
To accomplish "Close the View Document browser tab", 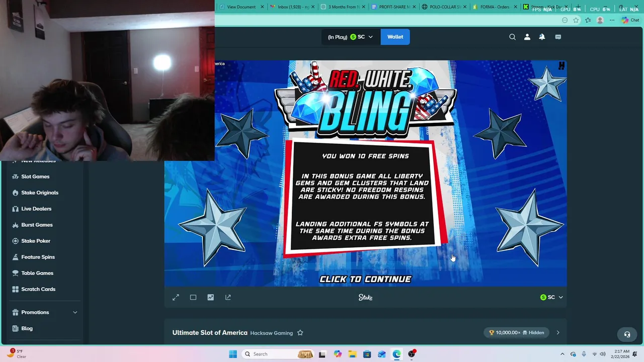I will click(262, 7).
